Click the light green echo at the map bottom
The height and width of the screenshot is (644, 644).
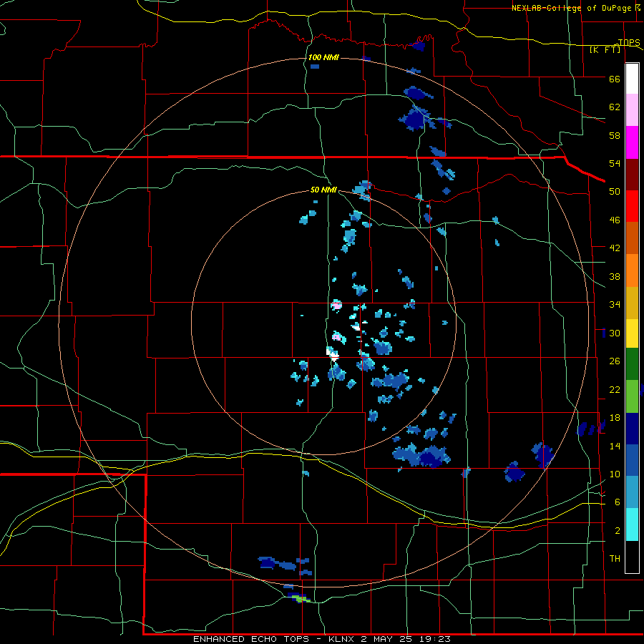click(x=302, y=600)
